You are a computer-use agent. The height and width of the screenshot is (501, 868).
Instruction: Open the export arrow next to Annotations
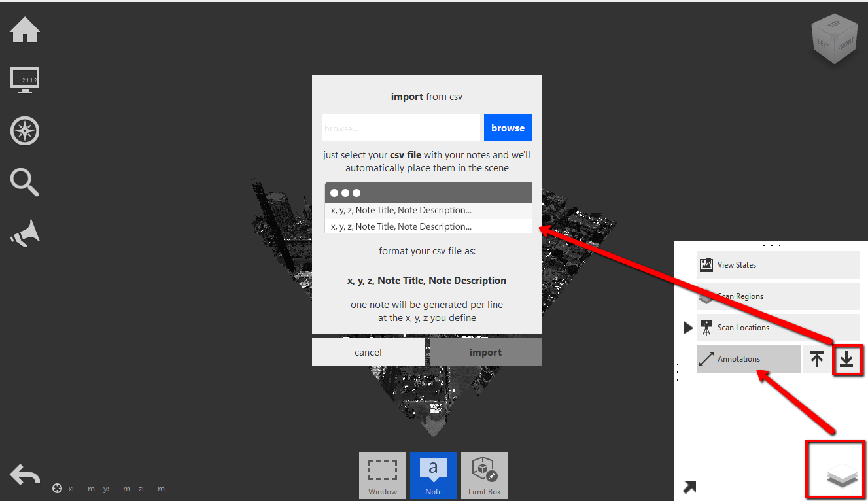point(816,359)
